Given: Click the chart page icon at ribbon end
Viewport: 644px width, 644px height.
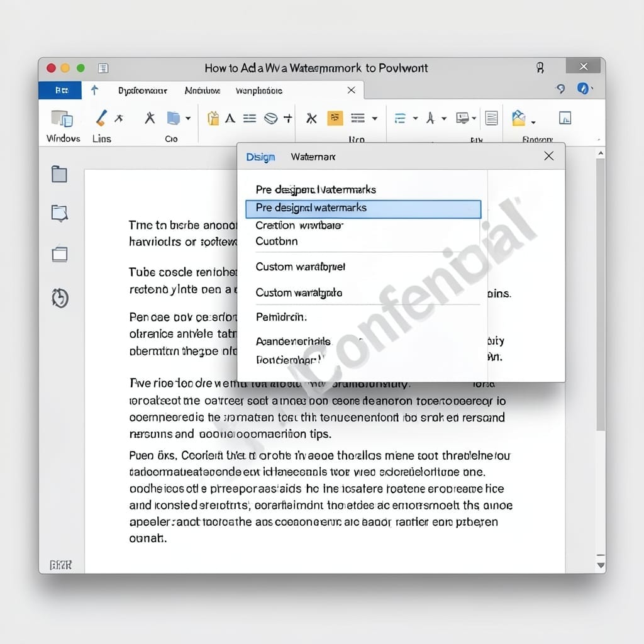Looking at the screenshot, I should pos(565,118).
